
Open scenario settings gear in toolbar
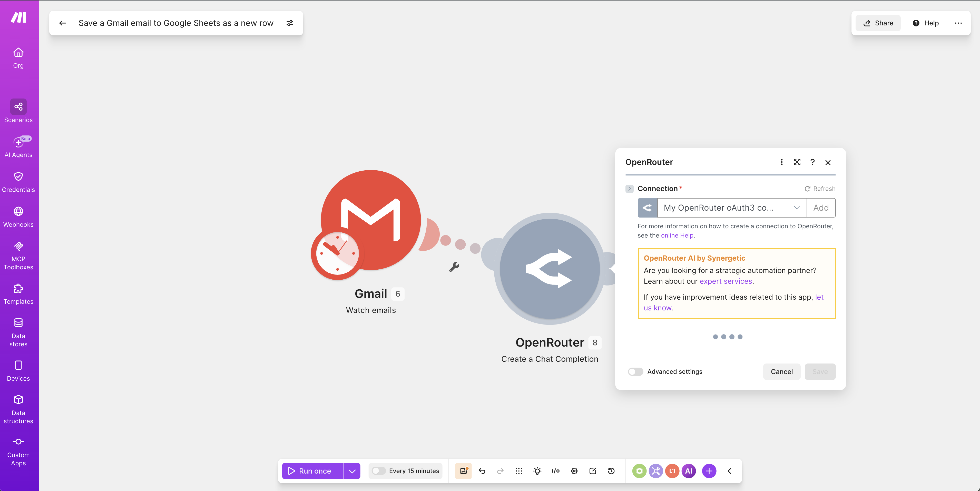click(x=574, y=471)
